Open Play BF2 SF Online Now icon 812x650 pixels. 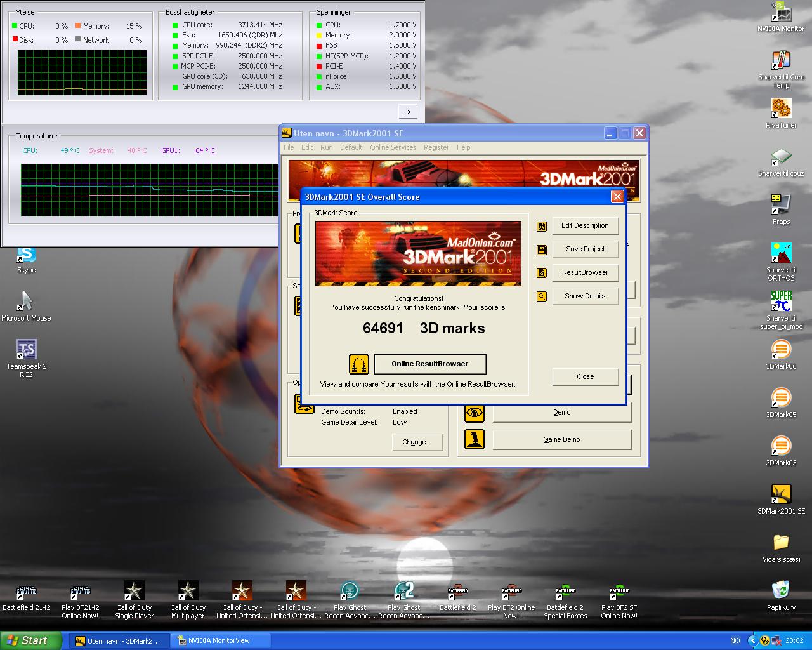pyautogui.click(x=619, y=591)
